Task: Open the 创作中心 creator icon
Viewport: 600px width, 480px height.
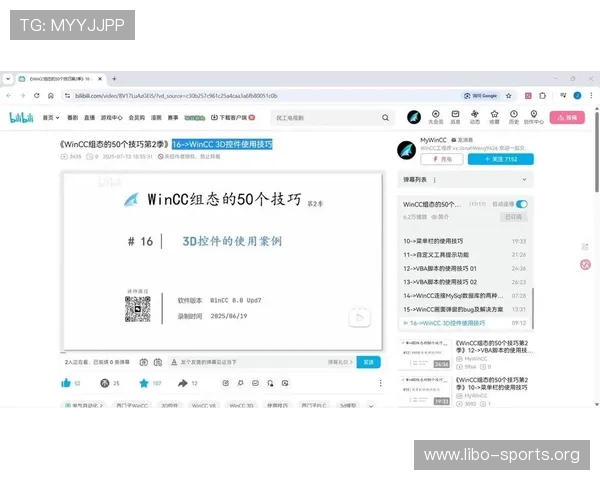Action: tap(534, 117)
